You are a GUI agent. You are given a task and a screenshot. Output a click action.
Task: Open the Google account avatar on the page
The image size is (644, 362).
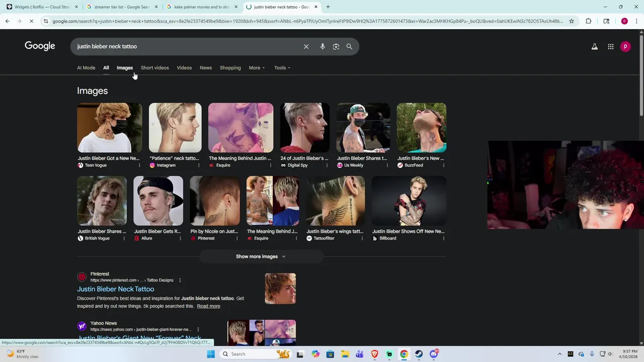click(x=625, y=47)
